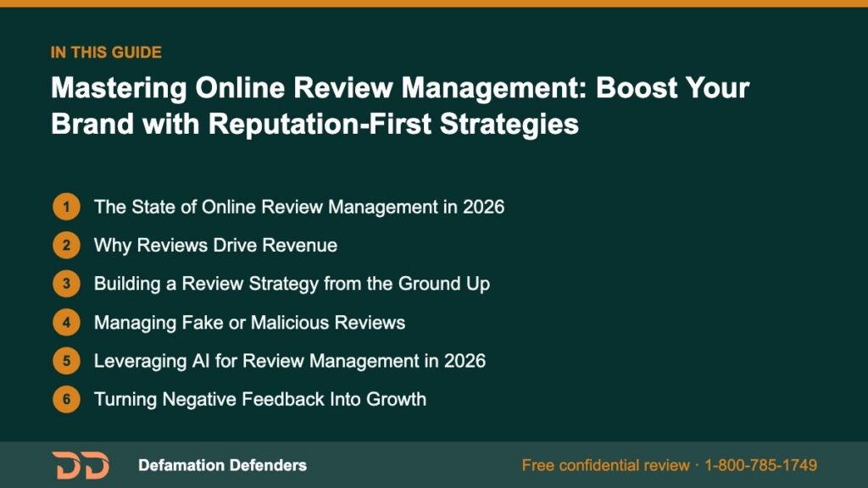Select 'The State of Online Review Management in 2026'
The height and width of the screenshot is (488, 868).
(299, 207)
